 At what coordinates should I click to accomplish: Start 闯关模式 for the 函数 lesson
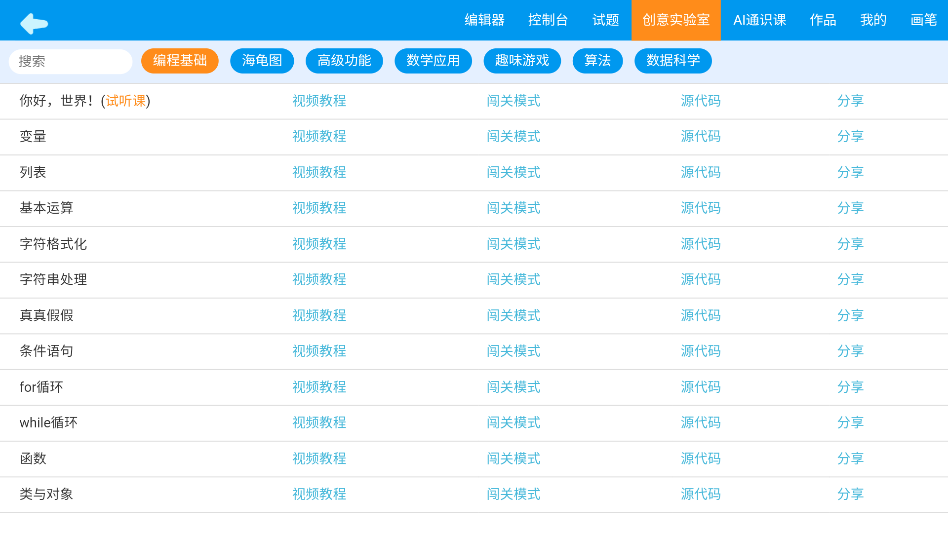click(513, 459)
